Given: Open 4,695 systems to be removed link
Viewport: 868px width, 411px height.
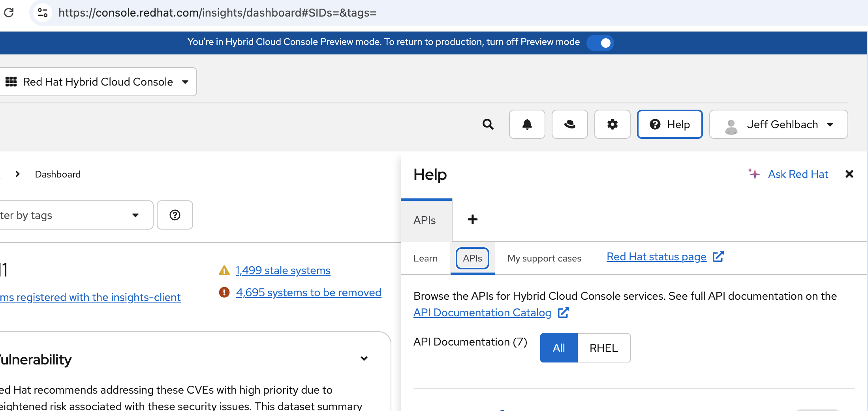Looking at the screenshot, I should 309,293.
